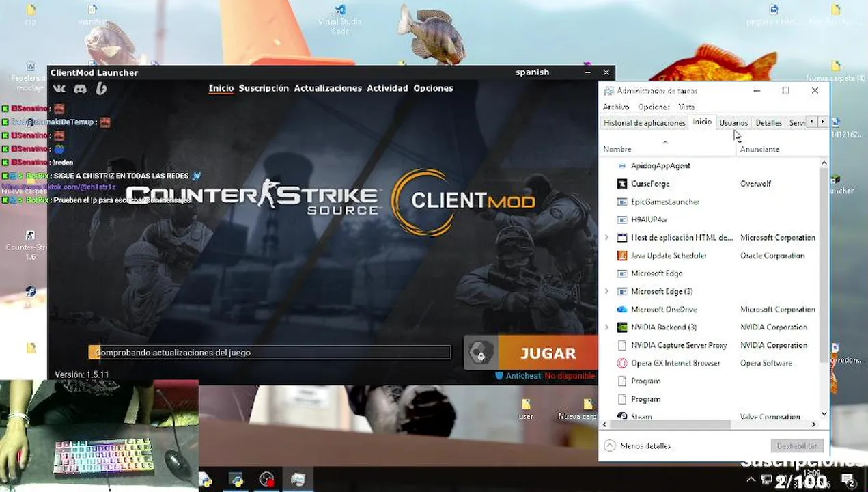Click the 'Opera Software' publisher cell
Screen dimensions: 868x492
(766, 364)
